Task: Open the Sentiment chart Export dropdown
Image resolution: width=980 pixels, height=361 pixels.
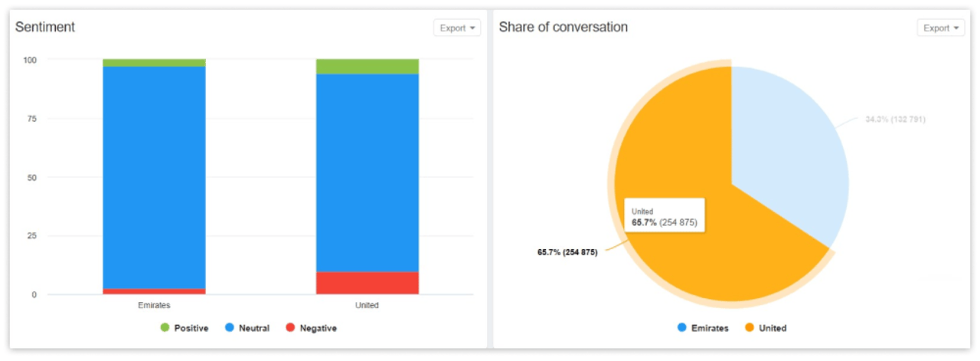Action: pyautogui.click(x=457, y=28)
